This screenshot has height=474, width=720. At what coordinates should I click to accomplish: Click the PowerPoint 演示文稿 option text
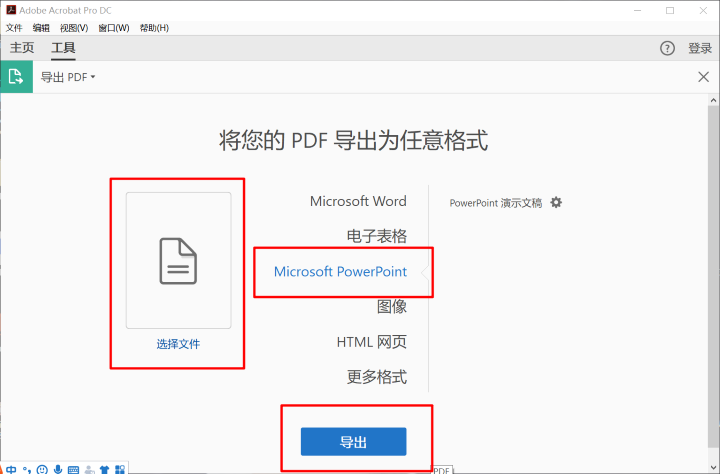(495, 203)
